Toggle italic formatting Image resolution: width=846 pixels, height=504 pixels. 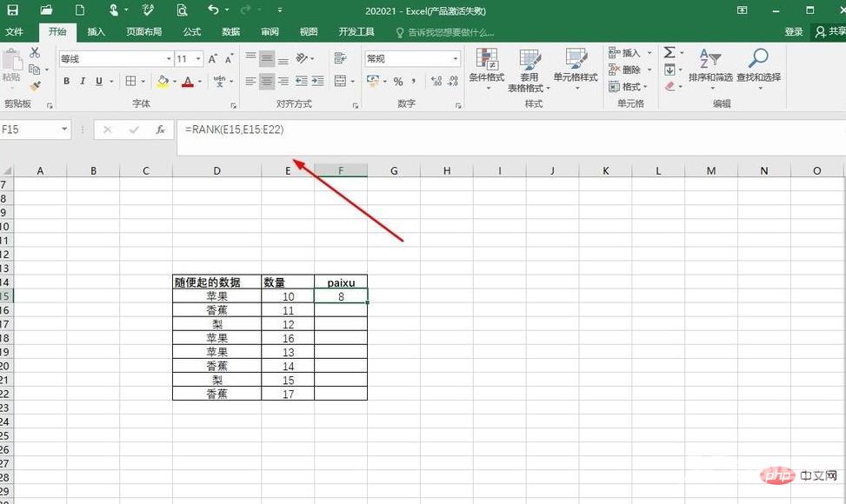click(x=83, y=81)
